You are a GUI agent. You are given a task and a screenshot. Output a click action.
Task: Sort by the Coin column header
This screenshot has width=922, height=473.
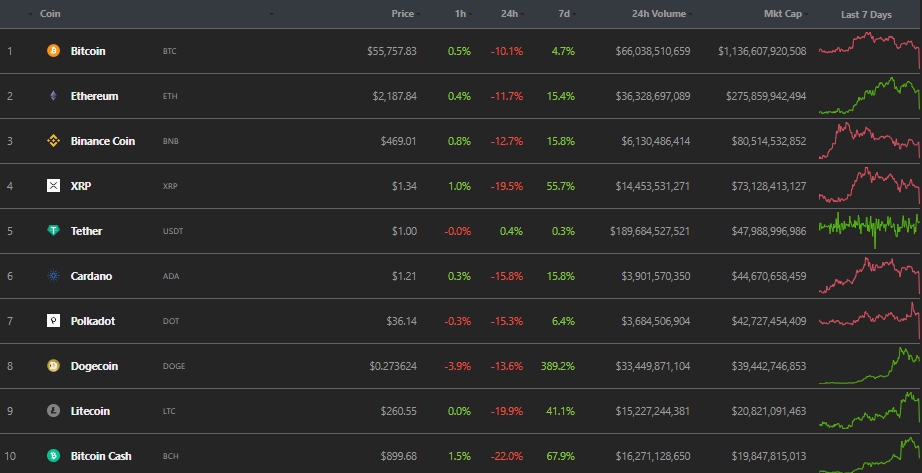[49, 14]
